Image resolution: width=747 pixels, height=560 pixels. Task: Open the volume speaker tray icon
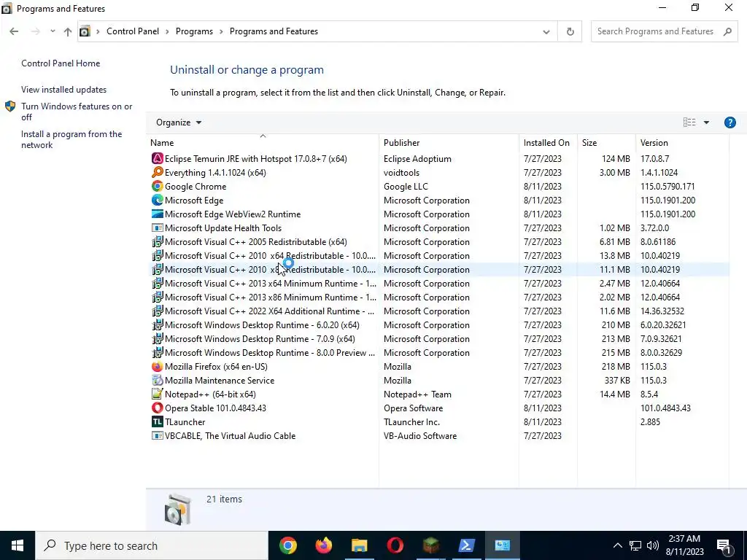click(x=653, y=545)
